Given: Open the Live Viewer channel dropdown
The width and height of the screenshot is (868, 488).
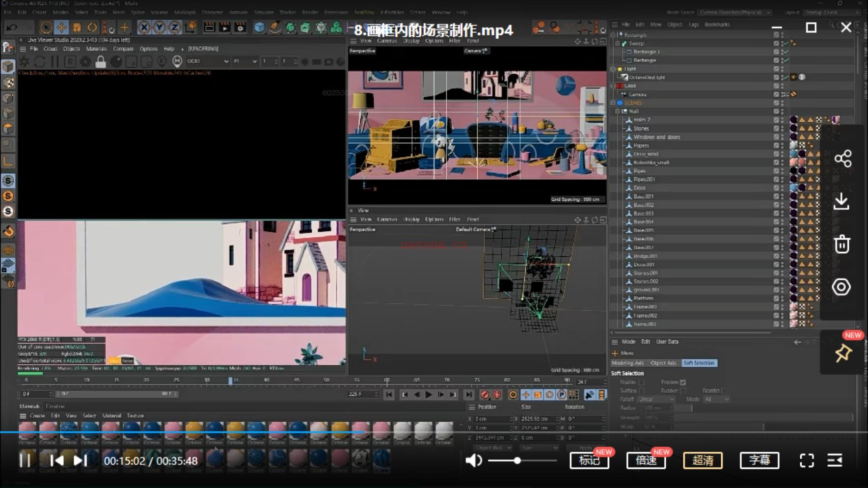Looking at the screenshot, I should tap(208, 61).
